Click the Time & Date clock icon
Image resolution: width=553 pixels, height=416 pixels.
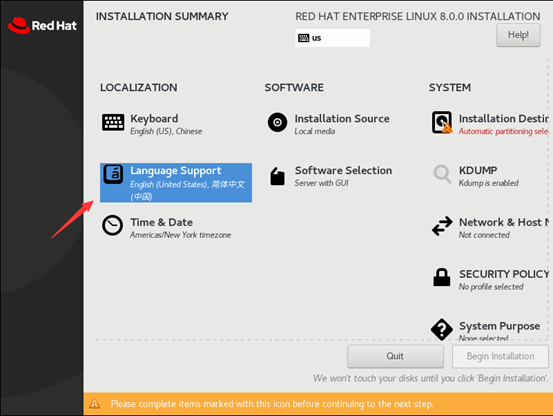(x=113, y=225)
